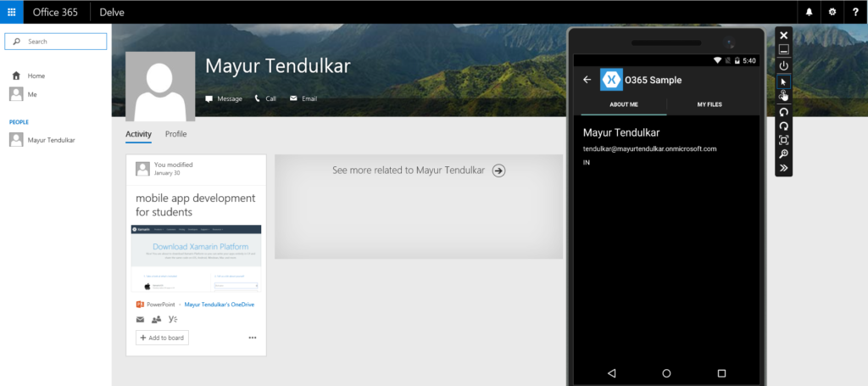Click into the Delve Search box
The height and width of the screenshot is (386, 868).
tap(55, 42)
